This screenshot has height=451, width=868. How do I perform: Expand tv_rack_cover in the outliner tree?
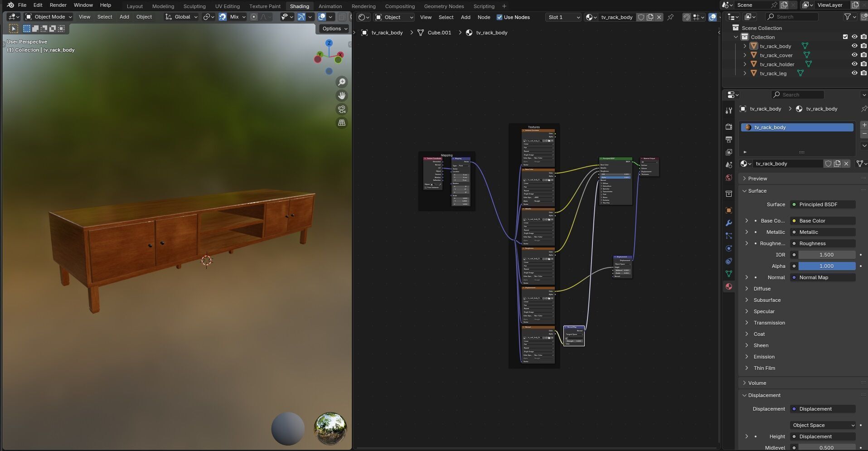point(745,55)
